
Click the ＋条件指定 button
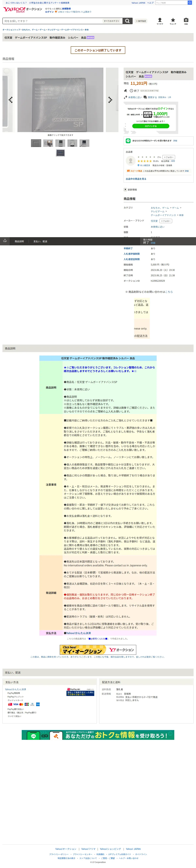point(141,21)
